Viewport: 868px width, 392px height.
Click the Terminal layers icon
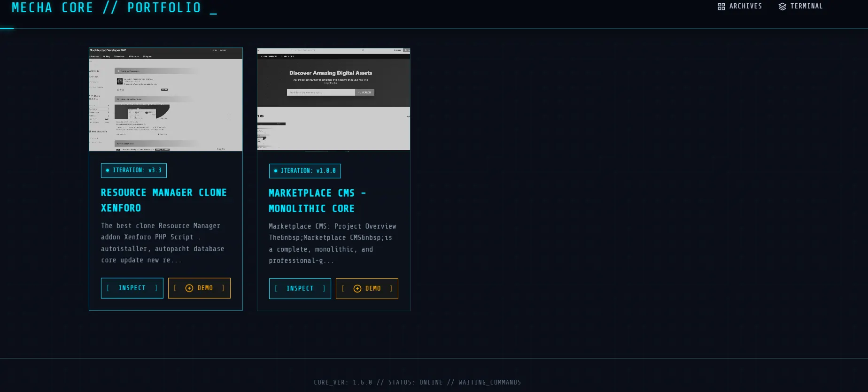pyautogui.click(x=783, y=7)
